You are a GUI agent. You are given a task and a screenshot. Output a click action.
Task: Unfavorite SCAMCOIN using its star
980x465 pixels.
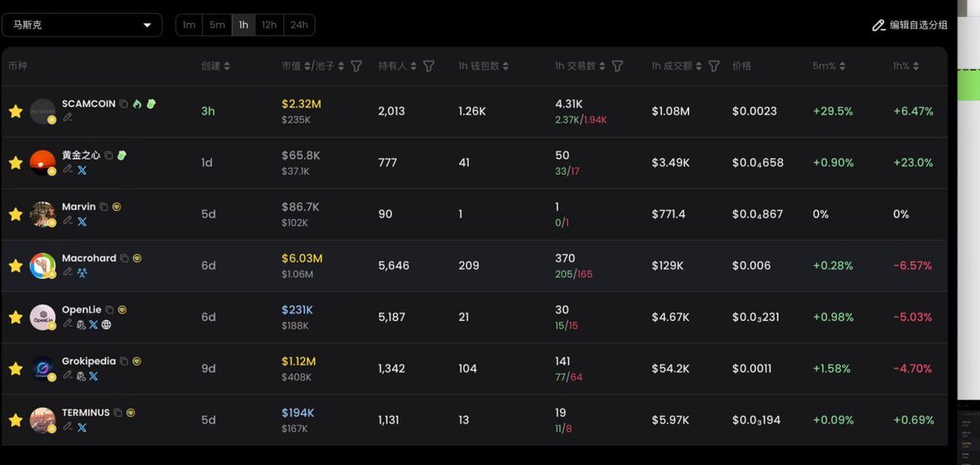[15, 111]
